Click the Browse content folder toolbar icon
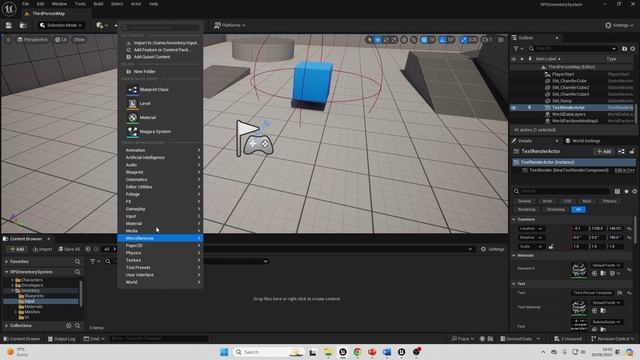 [x=23, y=25]
